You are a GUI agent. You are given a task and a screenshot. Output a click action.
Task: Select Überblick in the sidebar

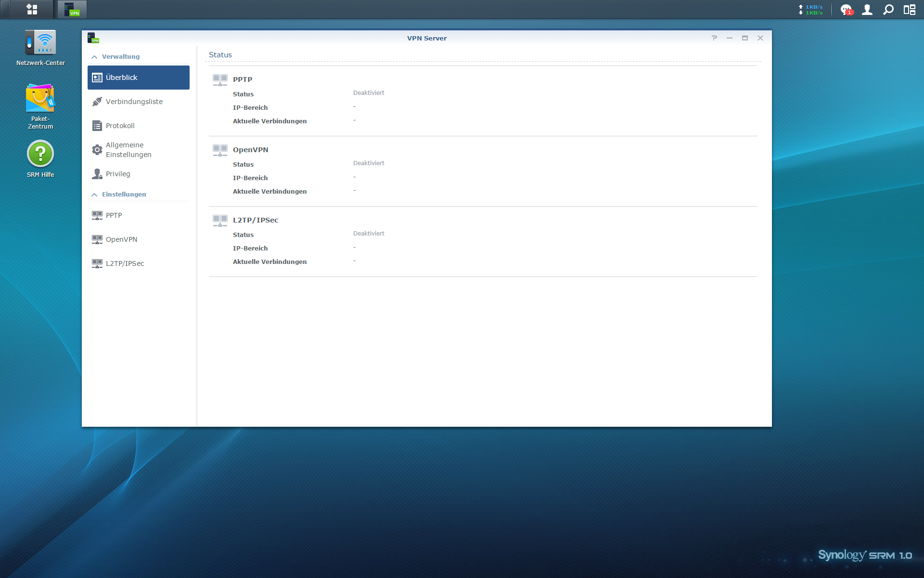(138, 78)
